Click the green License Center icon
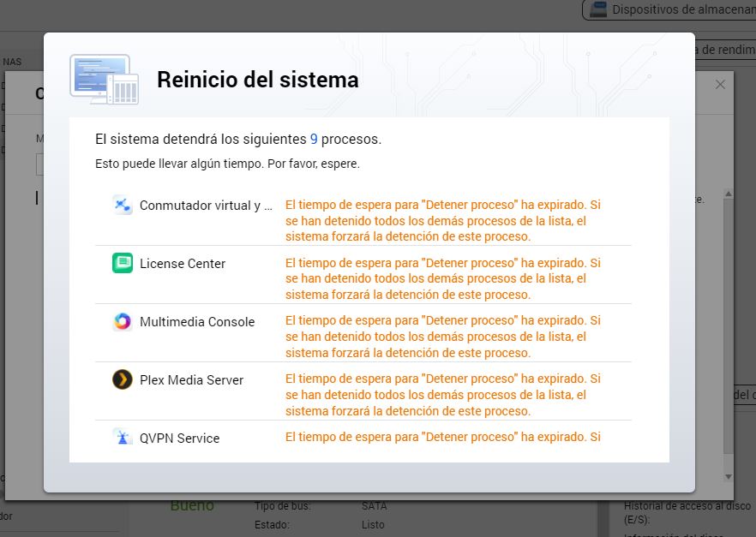Viewport: 756px width, 537px height. [123, 263]
